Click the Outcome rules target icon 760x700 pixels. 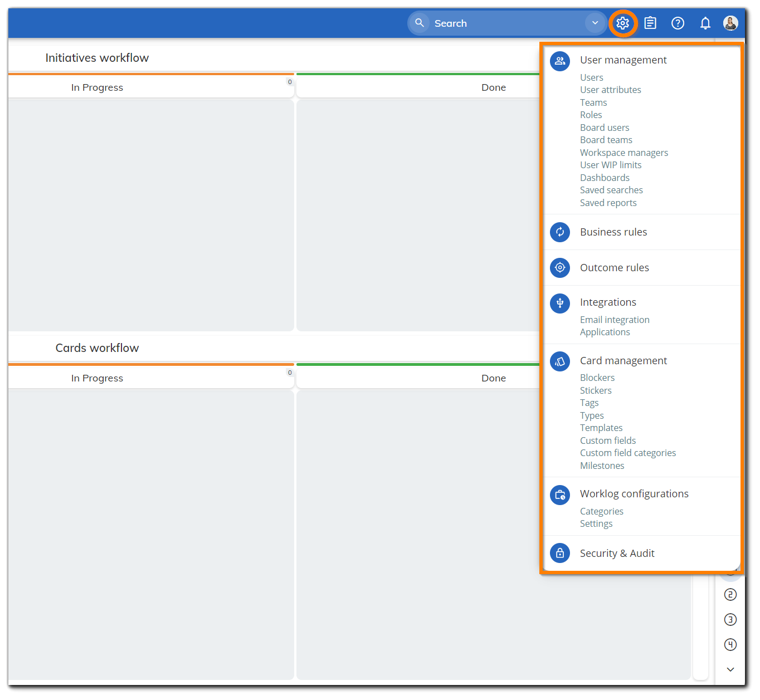(x=560, y=268)
